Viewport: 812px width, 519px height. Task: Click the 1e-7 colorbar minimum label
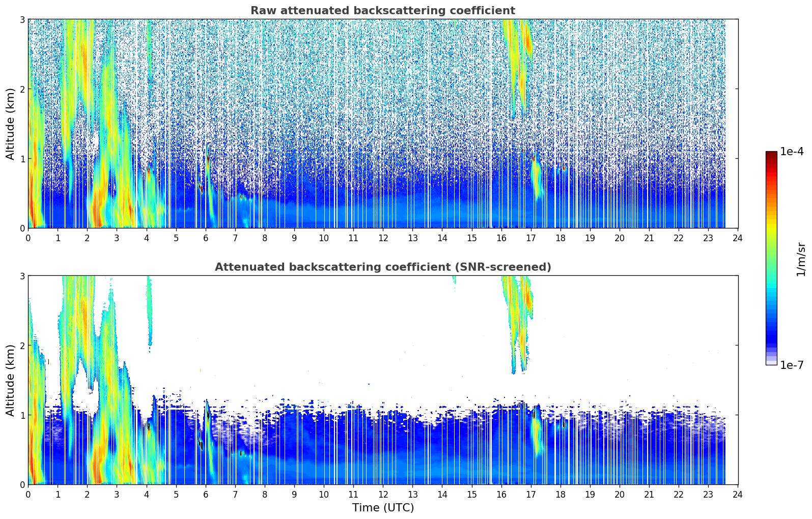tap(792, 365)
